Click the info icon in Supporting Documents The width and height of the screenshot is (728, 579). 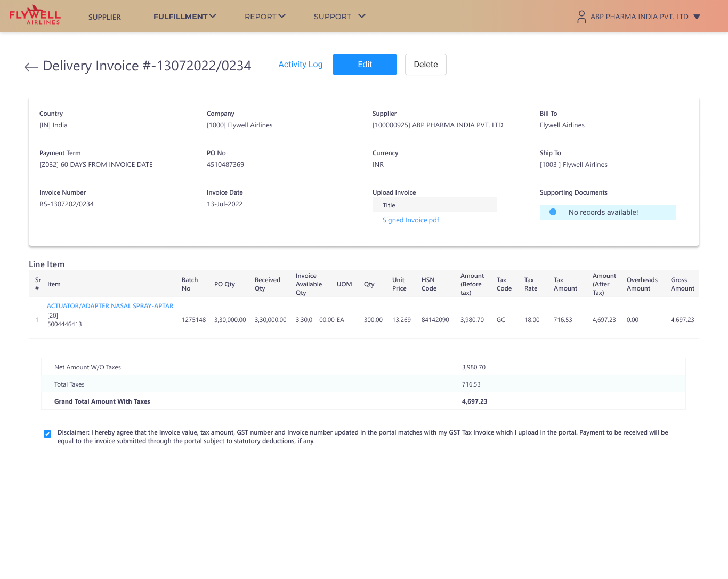[x=553, y=212]
